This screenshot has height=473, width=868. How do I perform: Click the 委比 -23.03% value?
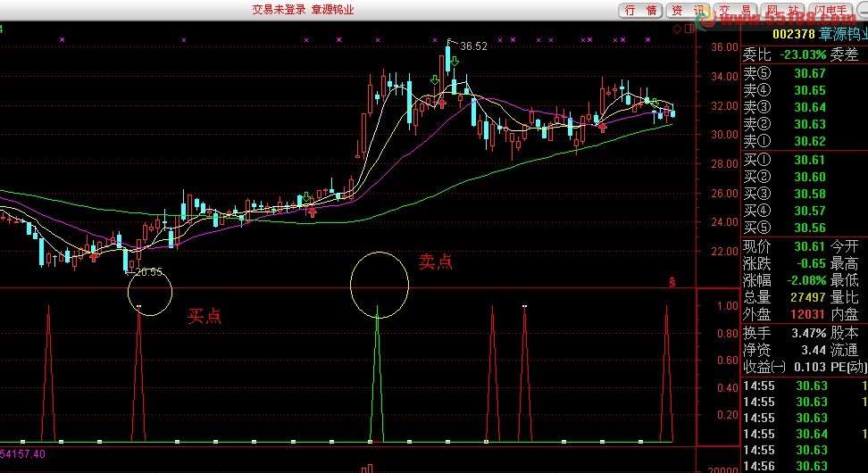pyautogui.click(x=803, y=54)
